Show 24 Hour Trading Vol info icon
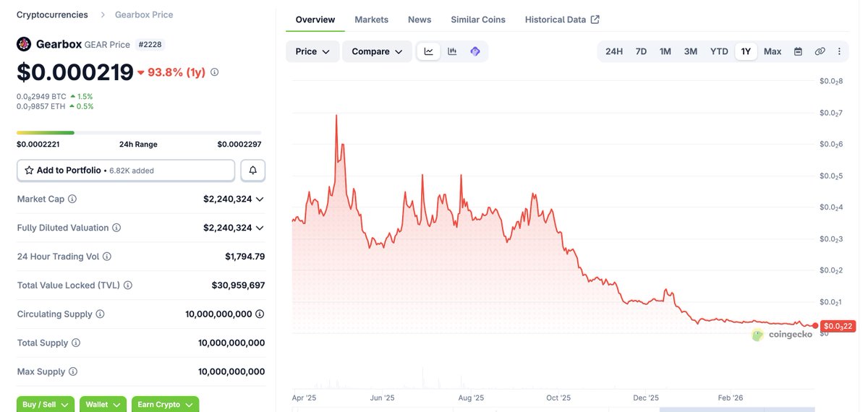 pyautogui.click(x=107, y=257)
